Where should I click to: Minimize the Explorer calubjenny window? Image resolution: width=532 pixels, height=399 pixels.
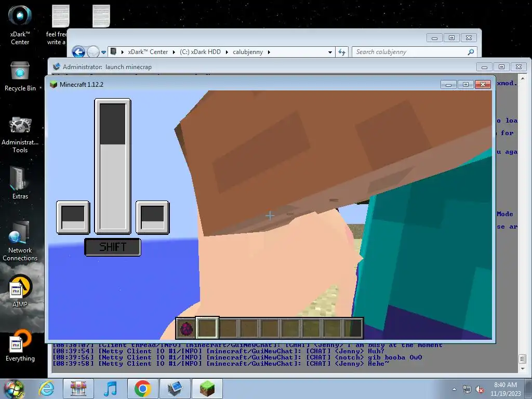435,38
